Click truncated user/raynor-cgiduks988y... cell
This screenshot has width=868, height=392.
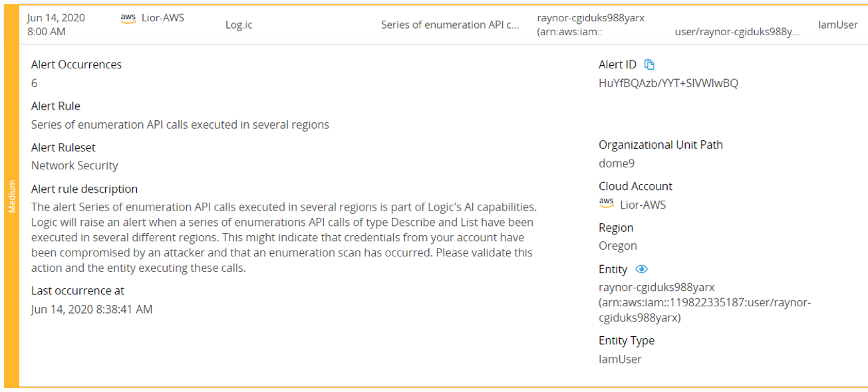coord(737,32)
